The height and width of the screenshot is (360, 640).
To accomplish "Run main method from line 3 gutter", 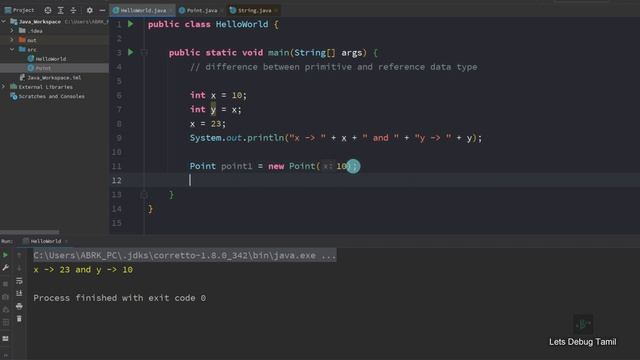I will (x=131, y=52).
